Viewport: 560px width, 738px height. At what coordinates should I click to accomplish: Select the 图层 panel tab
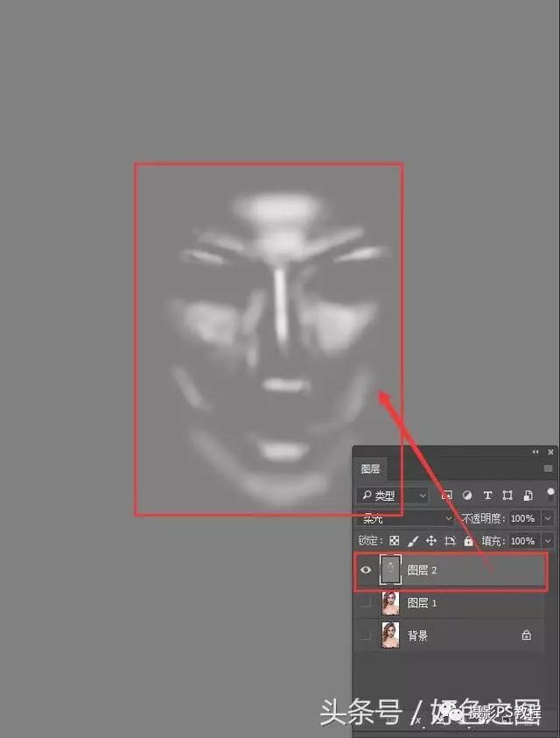coord(371,469)
